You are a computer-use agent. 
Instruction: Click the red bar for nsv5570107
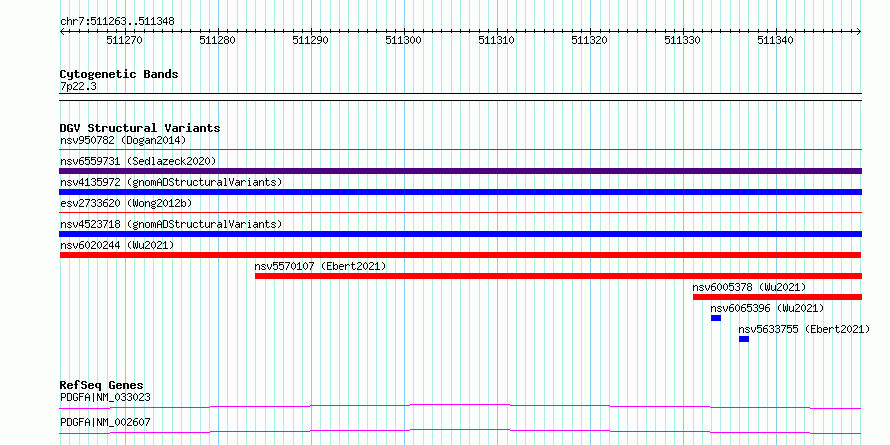tap(559, 276)
